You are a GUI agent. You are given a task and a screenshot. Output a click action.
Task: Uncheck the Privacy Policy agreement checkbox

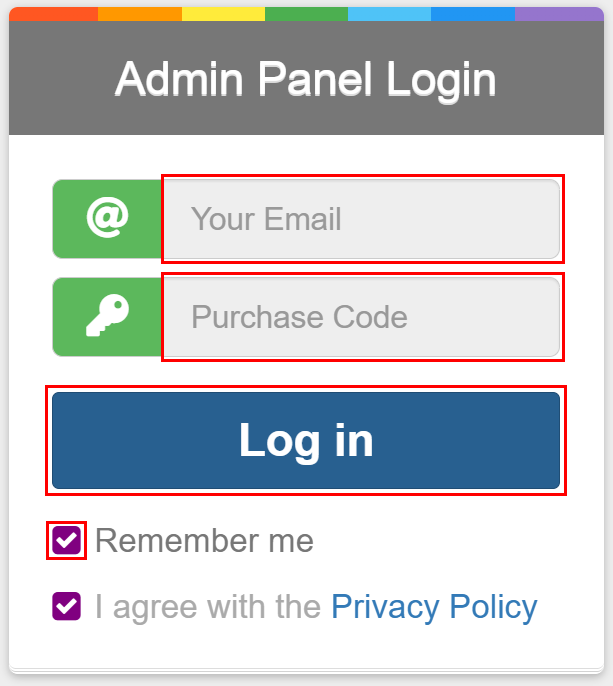coord(66,606)
